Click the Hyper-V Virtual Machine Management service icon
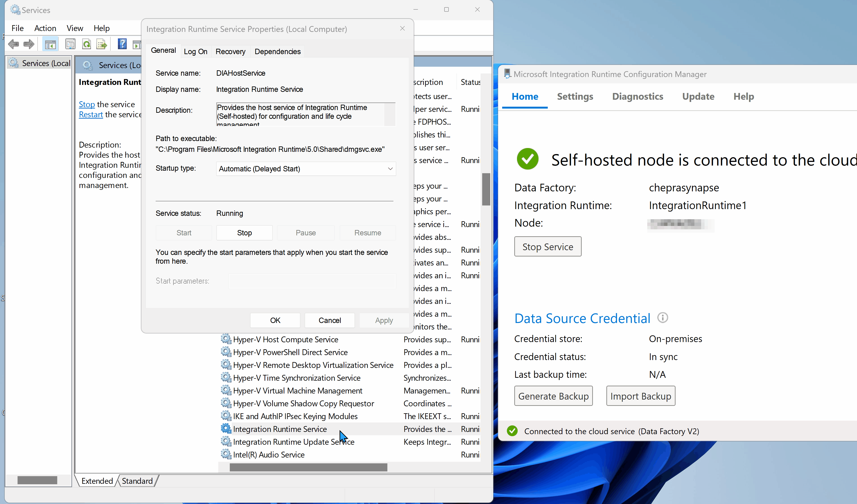This screenshot has width=857, height=504. pyautogui.click(x=226, y=390)
